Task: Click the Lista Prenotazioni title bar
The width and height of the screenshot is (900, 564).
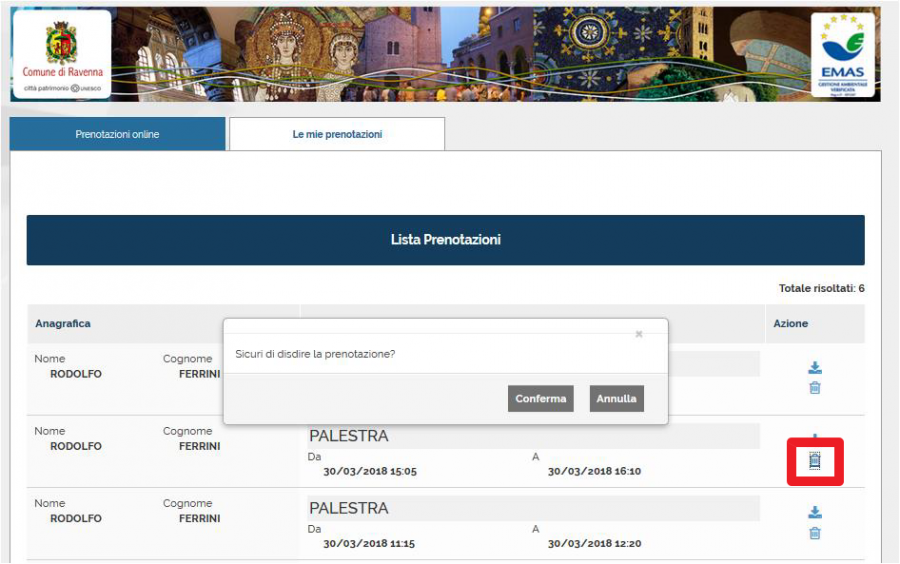Action: tap(445, 240)
